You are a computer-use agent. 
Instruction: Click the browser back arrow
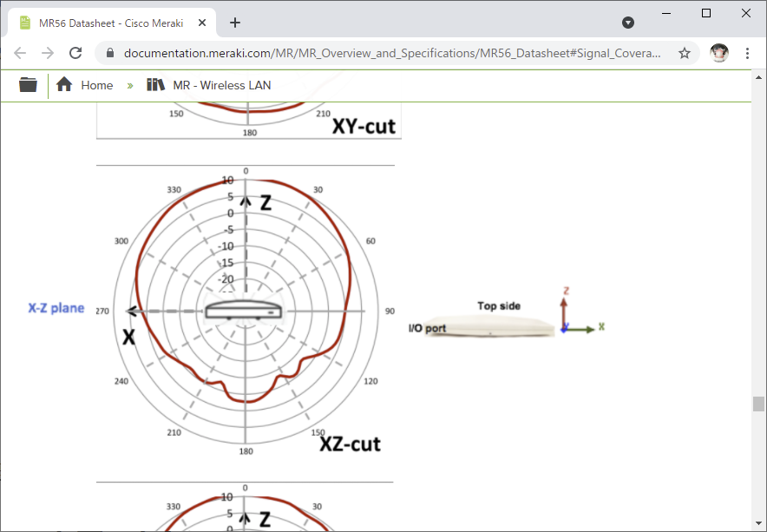pos(20,53)
